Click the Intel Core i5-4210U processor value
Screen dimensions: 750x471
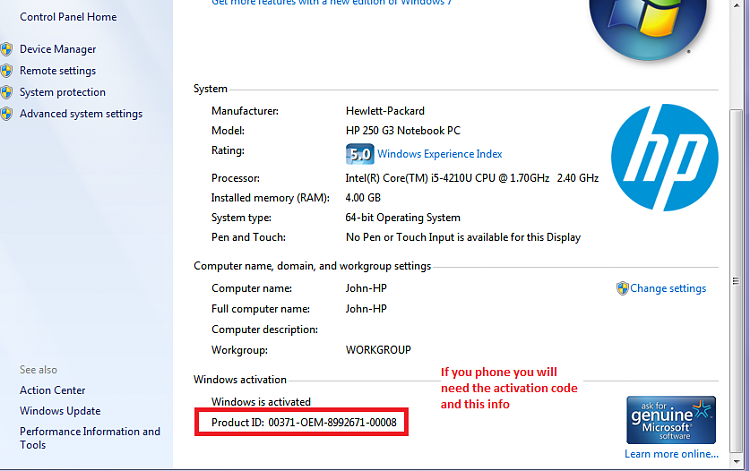[472, 178]
